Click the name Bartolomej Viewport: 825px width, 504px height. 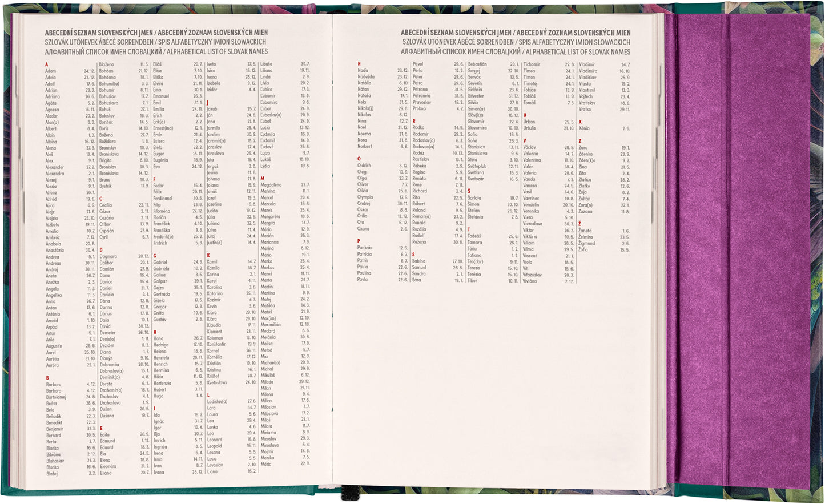pos(57,397)
